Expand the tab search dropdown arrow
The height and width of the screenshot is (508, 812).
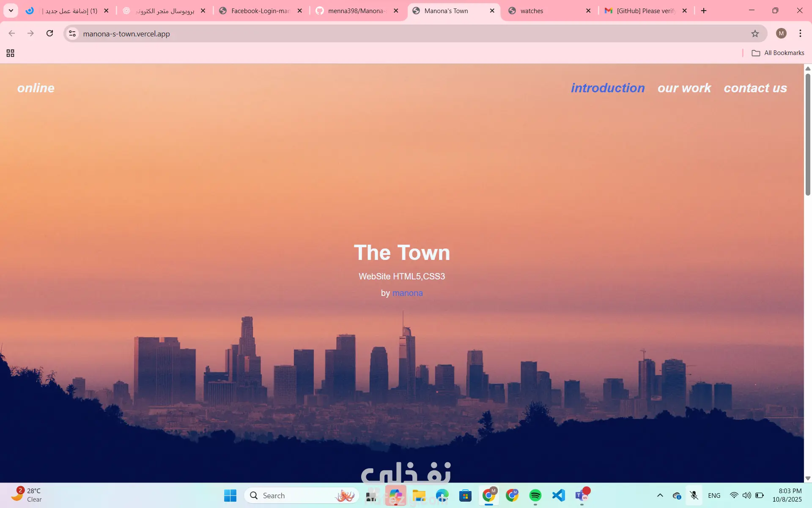click(11, 11)
